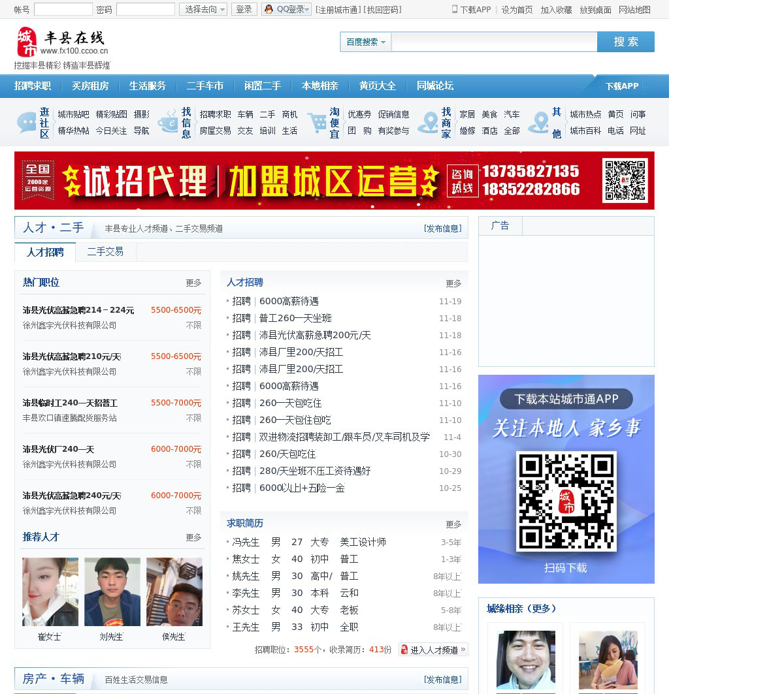This screenshot has width=784, height=694.
Task: Click the 丰县在线 city logo icon
Action: tap(27, 42)
